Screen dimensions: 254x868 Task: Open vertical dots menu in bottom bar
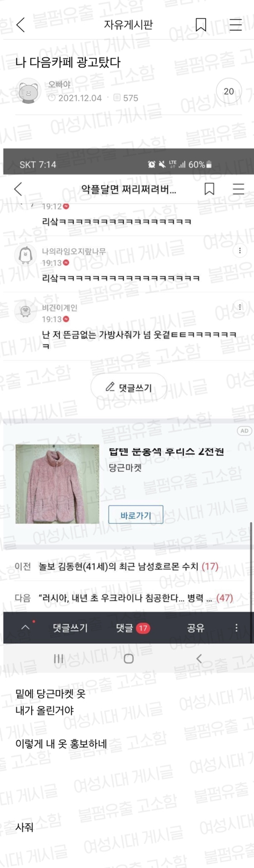tap(236, 628)
